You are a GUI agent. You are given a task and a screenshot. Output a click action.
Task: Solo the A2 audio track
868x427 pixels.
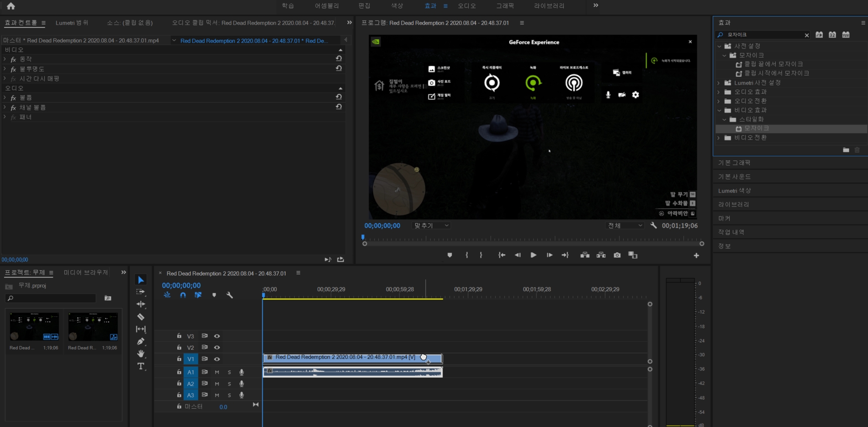[229, 384]
